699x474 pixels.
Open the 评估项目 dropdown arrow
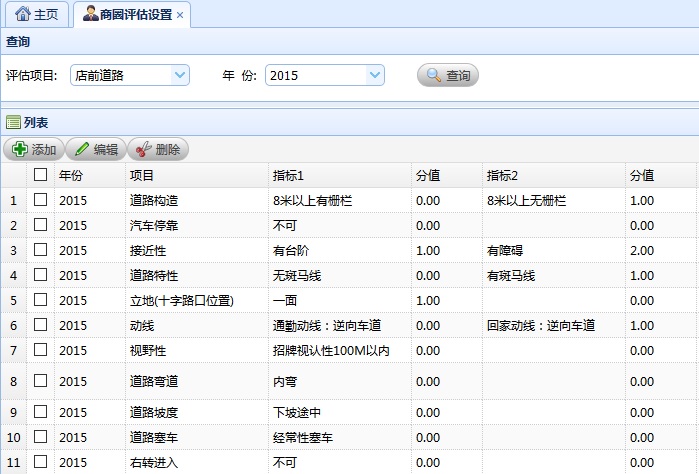pyautogui.click(x=180, y=75)
